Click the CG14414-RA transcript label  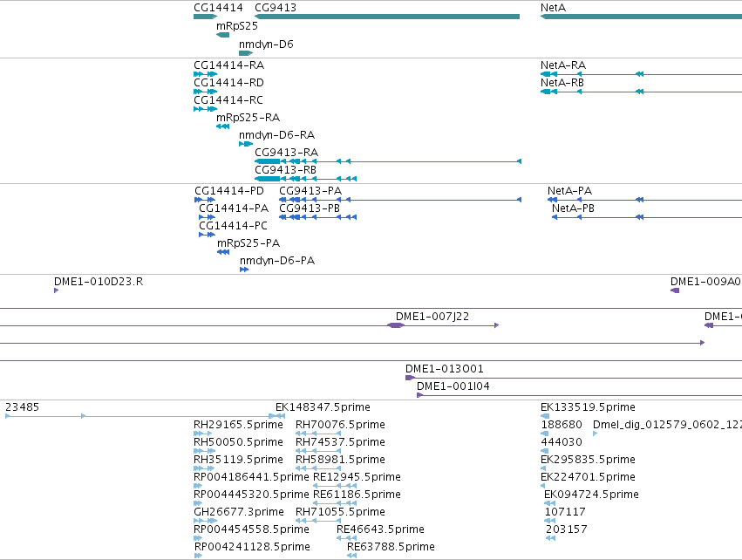pos(229,65)
